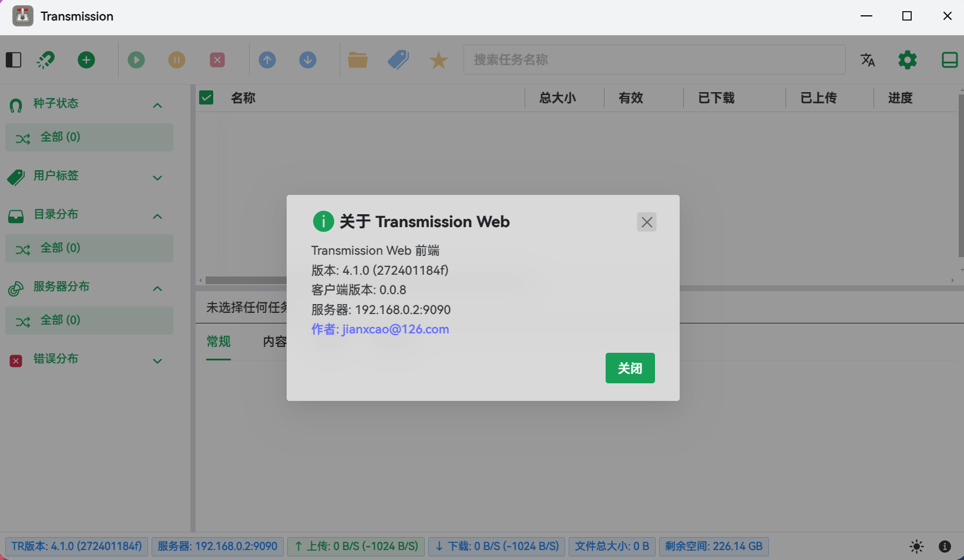Image resolution: width=964 pixels, height=560 pixels.
Task: Switch to the 常规 tab
Action: [219, 342]
